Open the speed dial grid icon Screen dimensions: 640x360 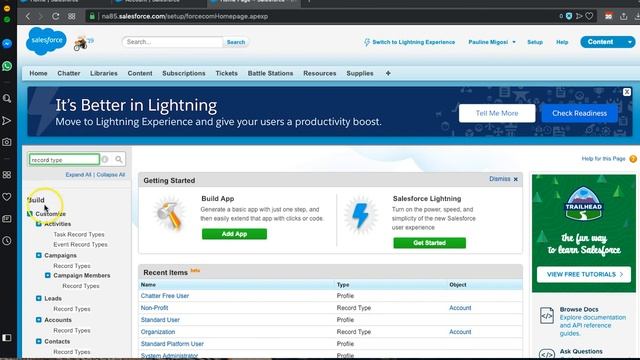(71, 16)
